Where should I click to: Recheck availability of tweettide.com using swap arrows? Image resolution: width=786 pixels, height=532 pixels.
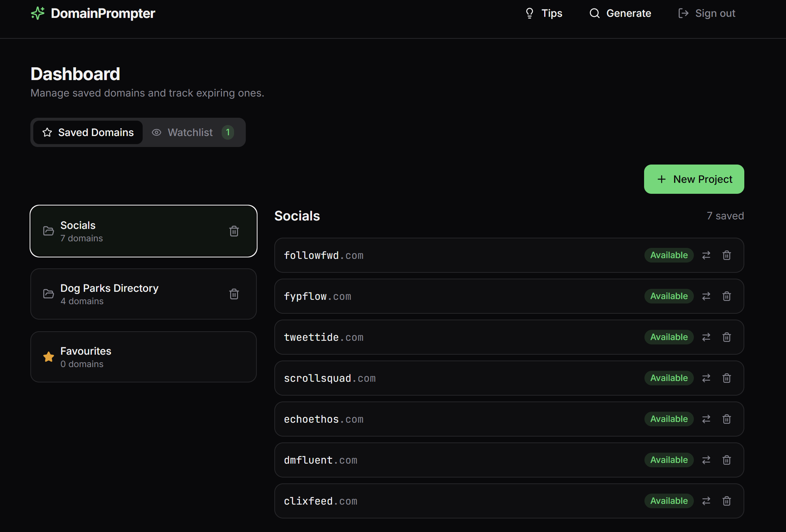(706, 337)
